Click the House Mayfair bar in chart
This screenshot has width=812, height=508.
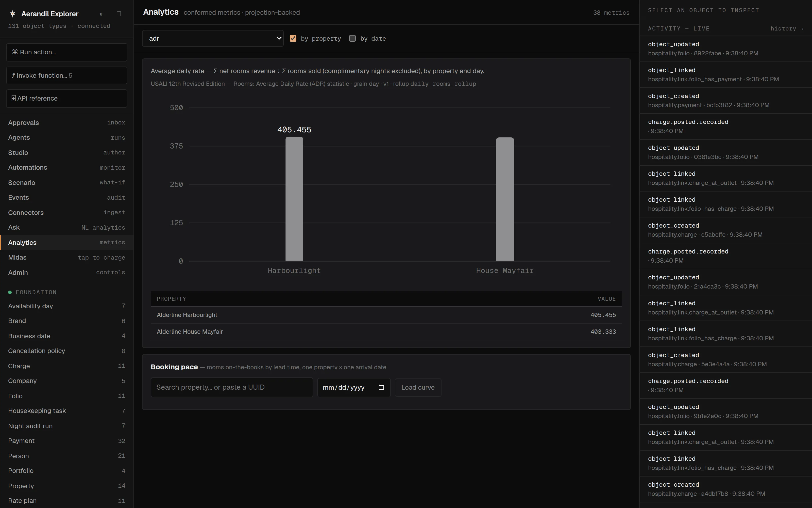[505, 199]
